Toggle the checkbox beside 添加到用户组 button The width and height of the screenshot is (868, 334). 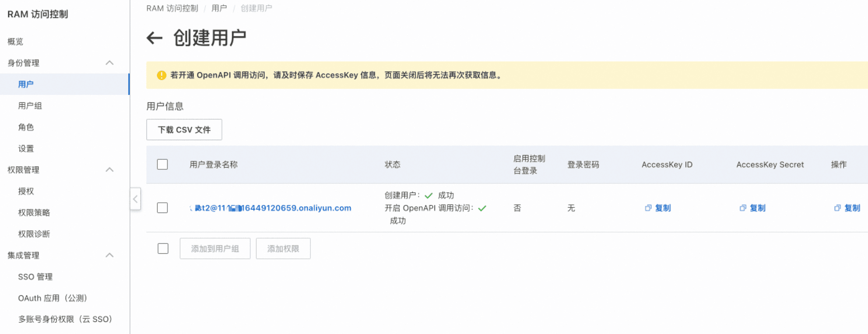(163, 249)
